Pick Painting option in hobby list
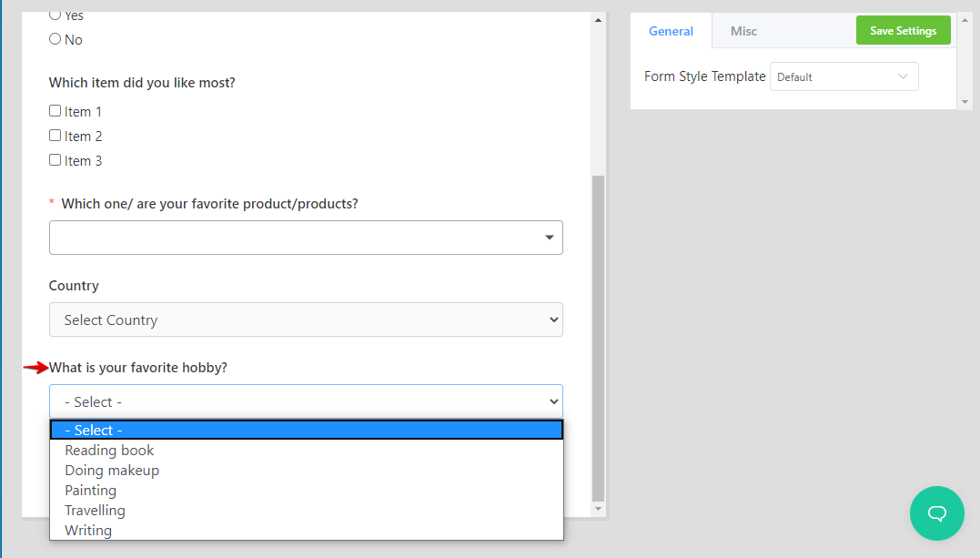Screen dimensions: 980x558 [91, 491]
